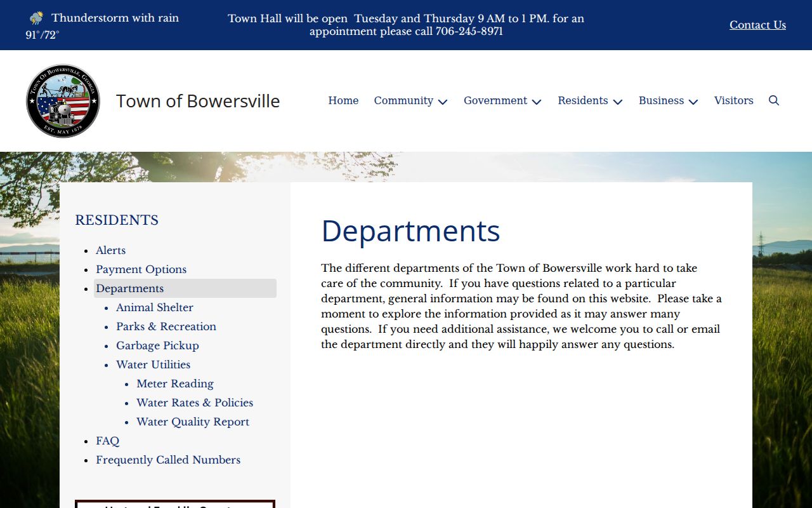Expand the Residents menu chevron
The height and width of the screenshot is (508, 812).
pos(618,102)
